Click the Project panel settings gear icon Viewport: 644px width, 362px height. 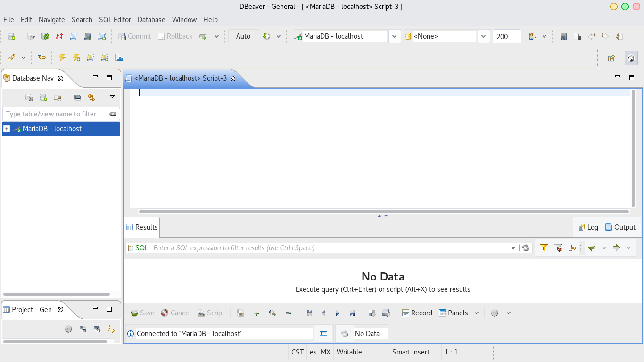[68, 329]
